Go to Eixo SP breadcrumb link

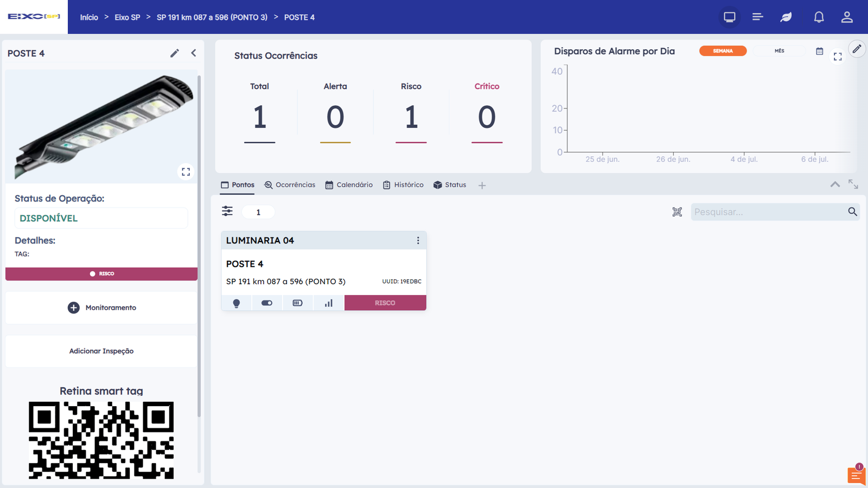pyautogui.click(x=127, y=17)
